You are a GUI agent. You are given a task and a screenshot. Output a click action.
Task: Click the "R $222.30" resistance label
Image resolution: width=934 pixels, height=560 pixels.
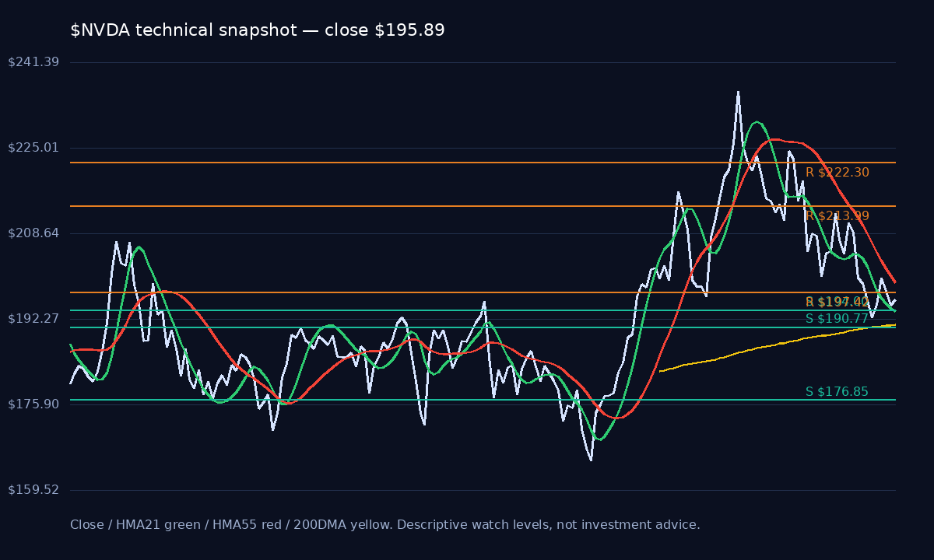click(x=837, y=173)
